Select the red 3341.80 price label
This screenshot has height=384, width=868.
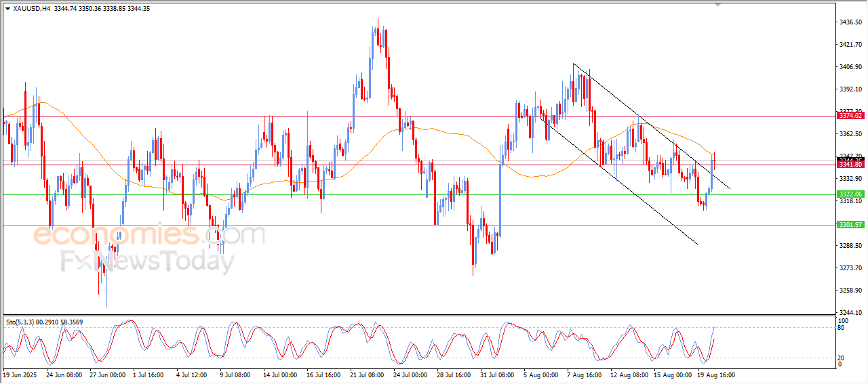click(850, 165)
